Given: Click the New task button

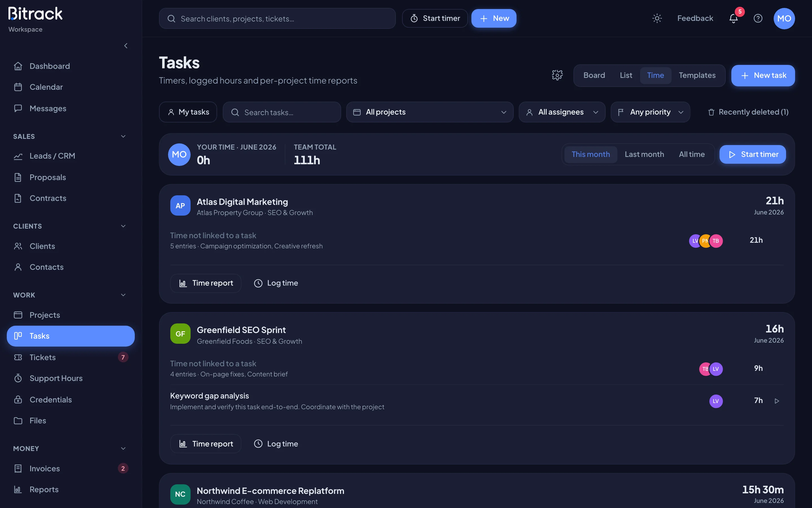Looking at the screenshot, I should [x=763, y=76].
